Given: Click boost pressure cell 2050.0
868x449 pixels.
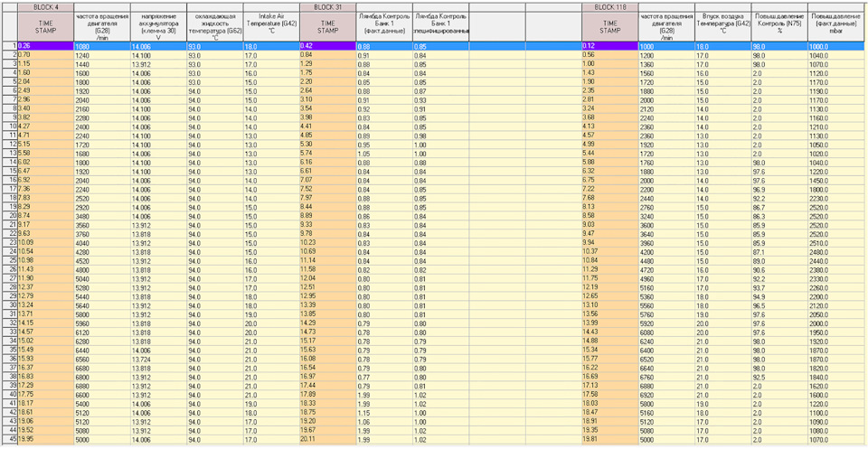Looking at the screenshot, I should pos(837,313).
